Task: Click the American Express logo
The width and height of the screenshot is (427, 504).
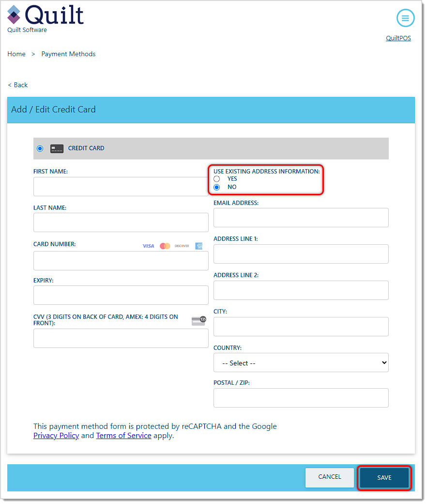Action: [x=199, y=247]
